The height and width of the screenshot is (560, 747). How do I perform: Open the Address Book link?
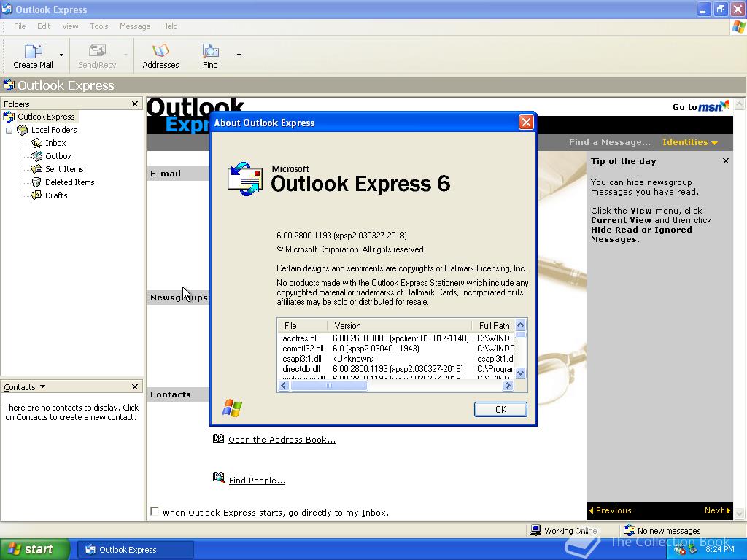click(x=282, y=440)
